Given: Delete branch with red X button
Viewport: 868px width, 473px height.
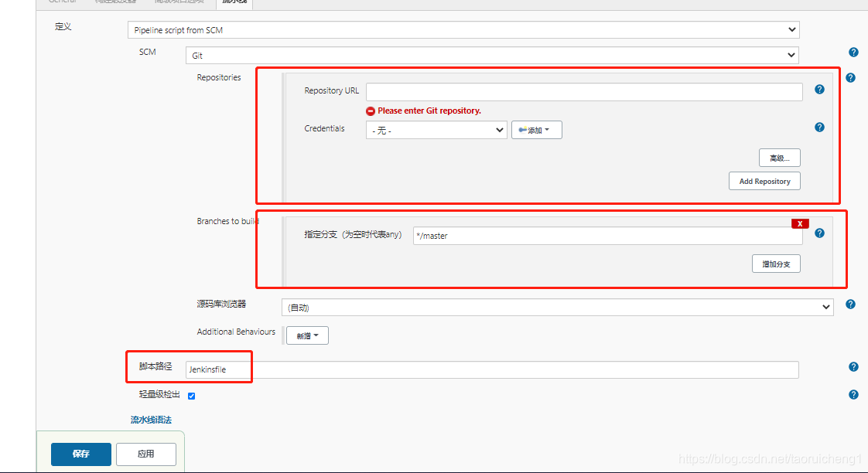Looking at the screenshot, I should [x=800, y=223].
